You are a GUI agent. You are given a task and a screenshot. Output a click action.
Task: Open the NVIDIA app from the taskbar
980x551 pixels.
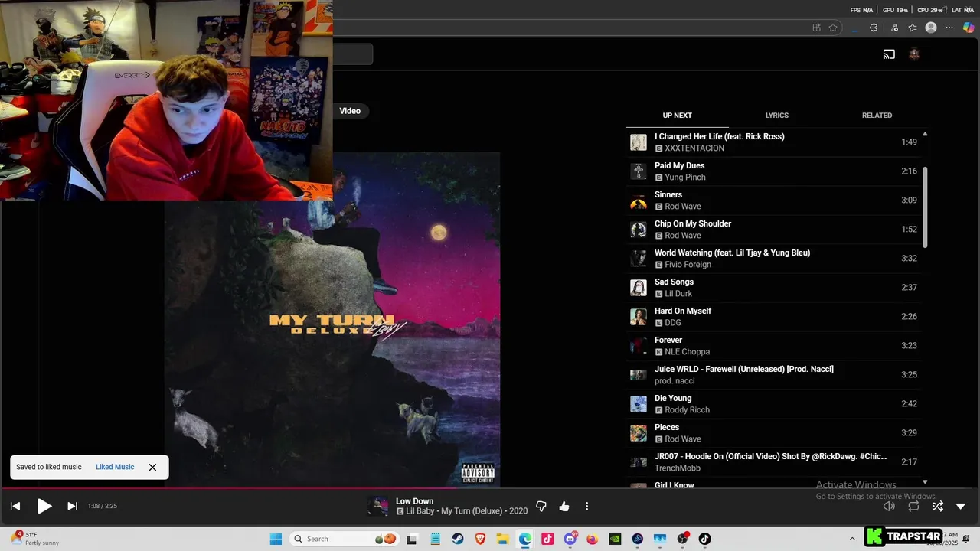(x=615, y=539)
